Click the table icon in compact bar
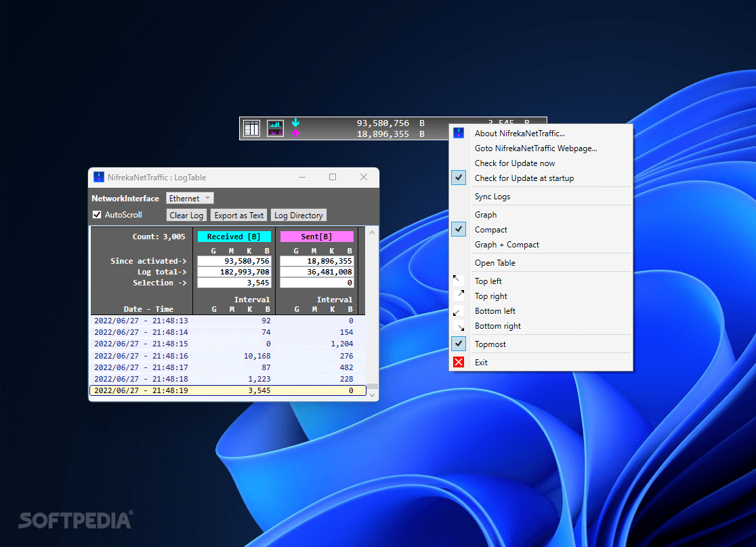 (x=252, y=128)
